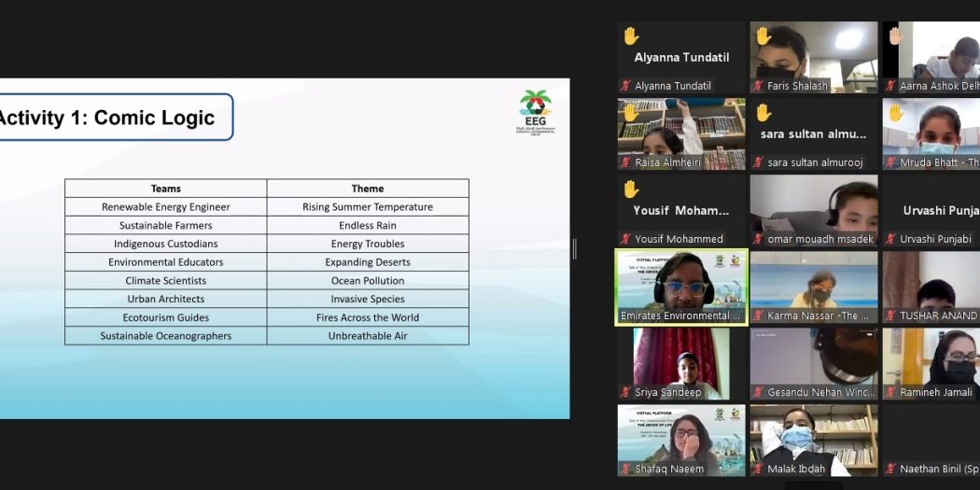Click raised hand icon on Alyanna Tundatil tile
This screenshot has height=490, width=980.
631,36
